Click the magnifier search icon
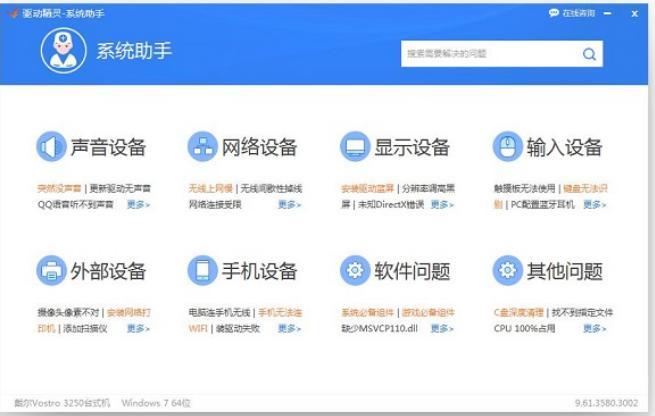Screen dimensions: 655x416 [x=589, y=54]
